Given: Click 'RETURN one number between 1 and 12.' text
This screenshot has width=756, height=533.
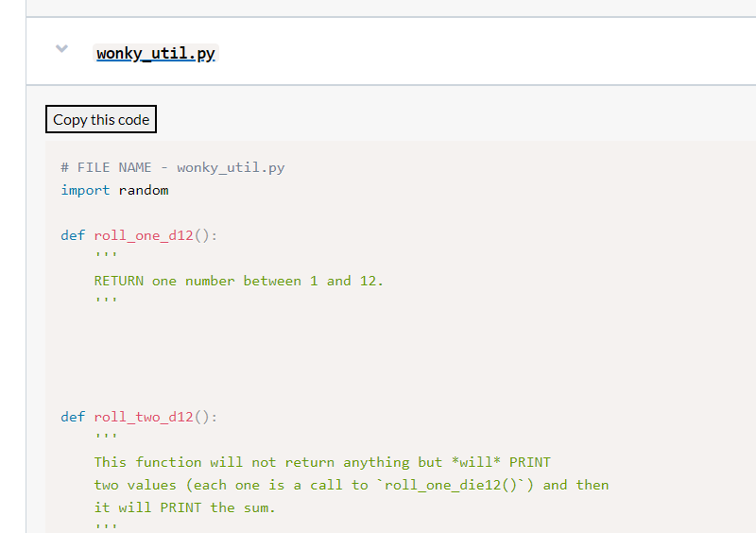Looking at the screenshot, I should [239, 281].
